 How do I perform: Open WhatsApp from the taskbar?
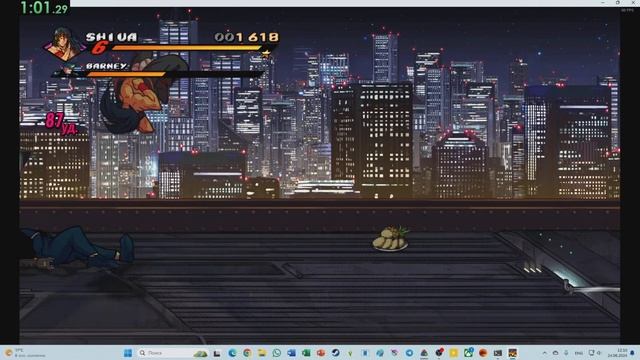pyautogui.click(x=276, y=353)
